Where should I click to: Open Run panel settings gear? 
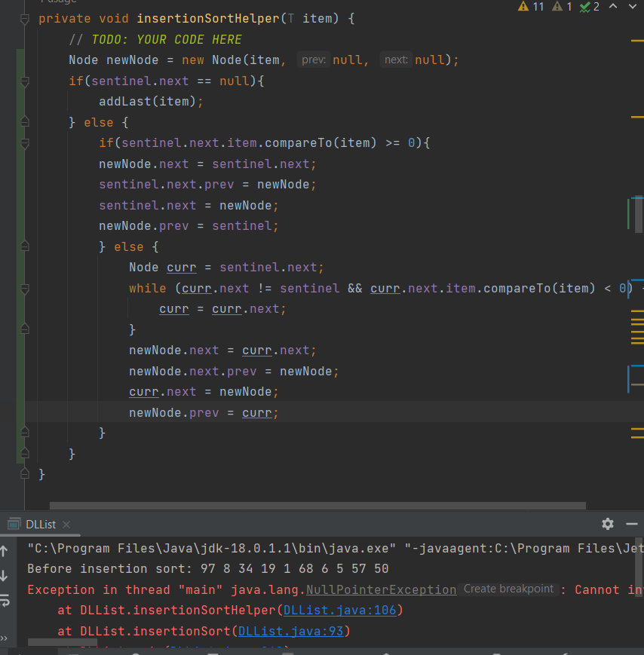(x=608, y=524)
